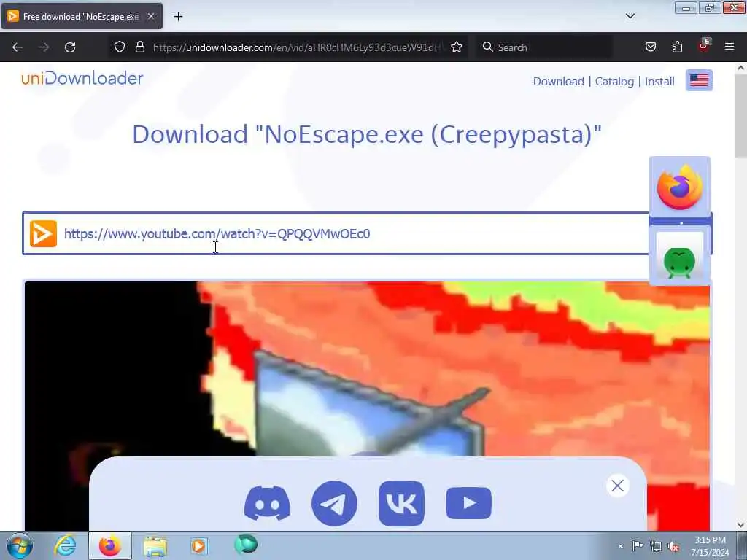Screen dimensions: 747x560
Task: Open the Firefox extensions puzzle icon
Action: click(x=677, y=47)
